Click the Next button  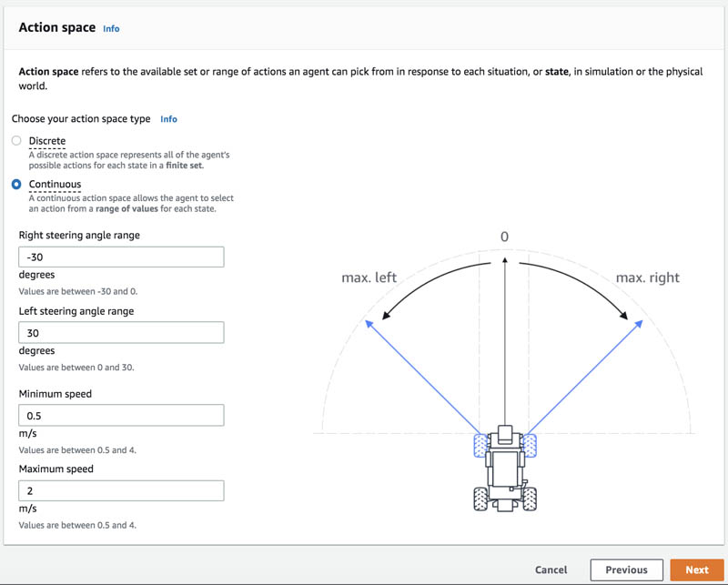click(x=697, y=570)
